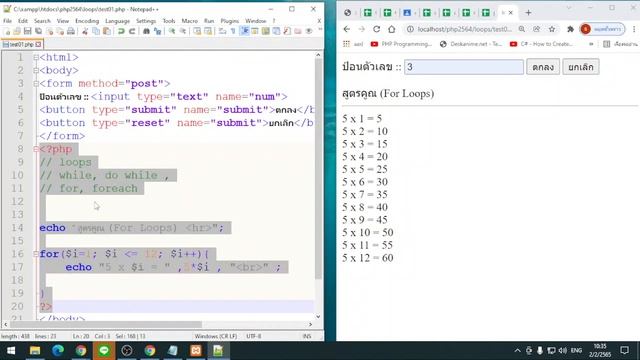
Task: Open the Chrome three-dot menu
Action: (x=634, y=29)
